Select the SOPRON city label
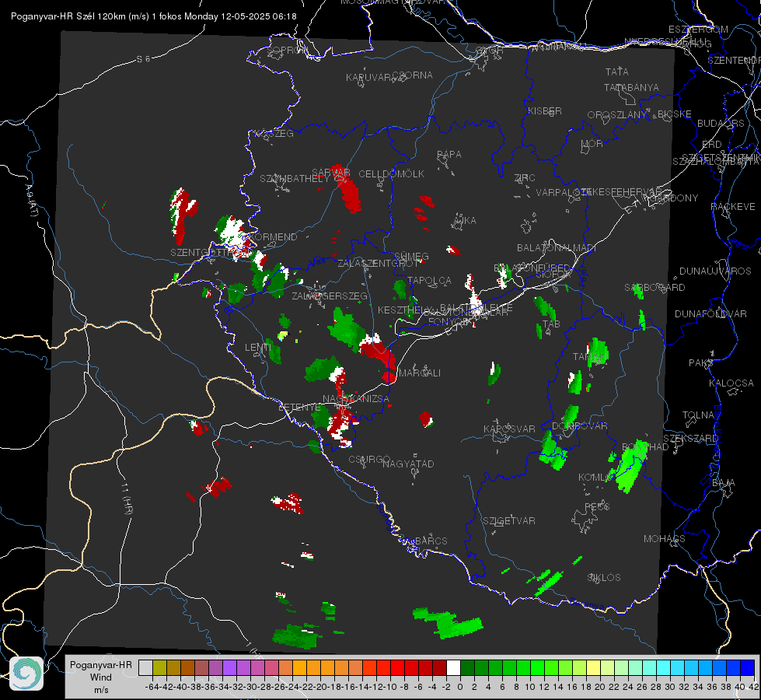761x700 pixels. pyautogui.click(x=288, y=50)
